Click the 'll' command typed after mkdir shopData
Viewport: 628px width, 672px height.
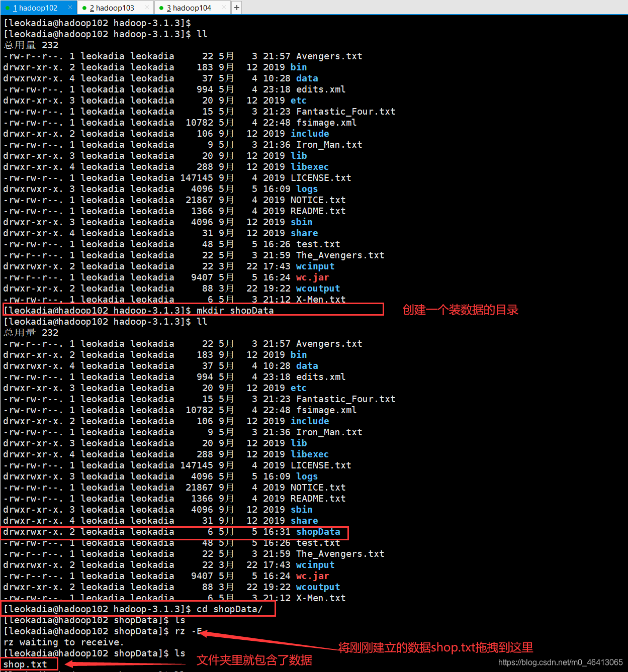pos(202,321)
